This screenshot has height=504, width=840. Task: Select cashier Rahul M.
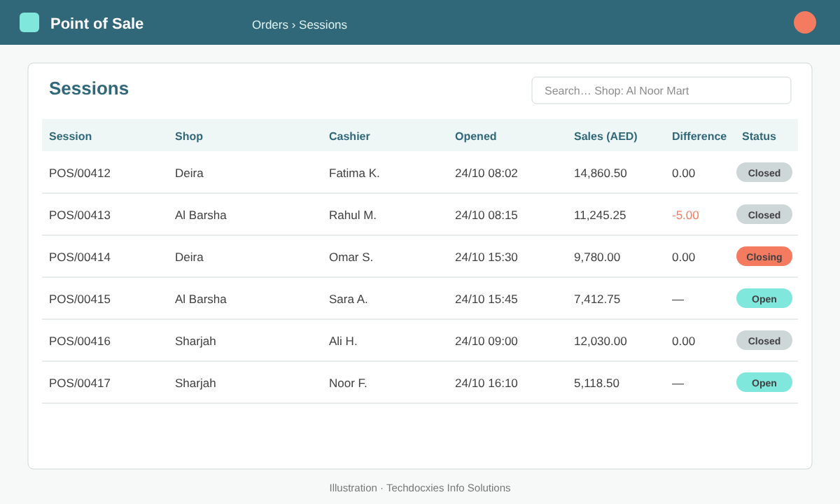(353, 215)
